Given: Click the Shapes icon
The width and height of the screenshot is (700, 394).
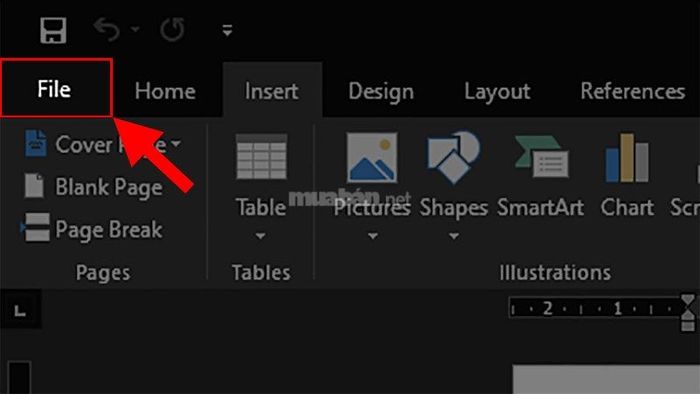Looking at the screenshot, I should [453, 157].
